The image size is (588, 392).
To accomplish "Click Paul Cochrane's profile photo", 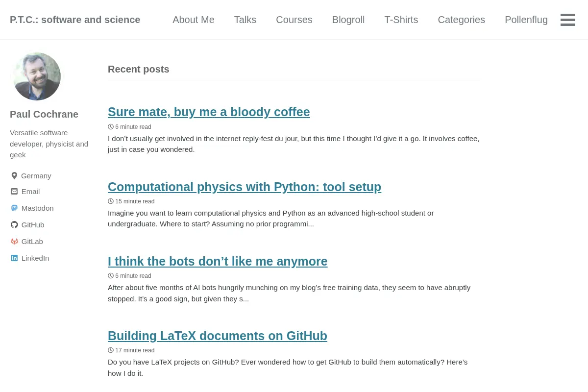I will point(37,76).
